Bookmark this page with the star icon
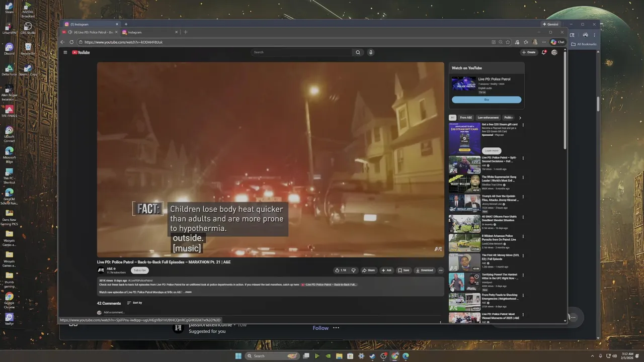This screenshot has width=644, height=362. tap(508, 42)
